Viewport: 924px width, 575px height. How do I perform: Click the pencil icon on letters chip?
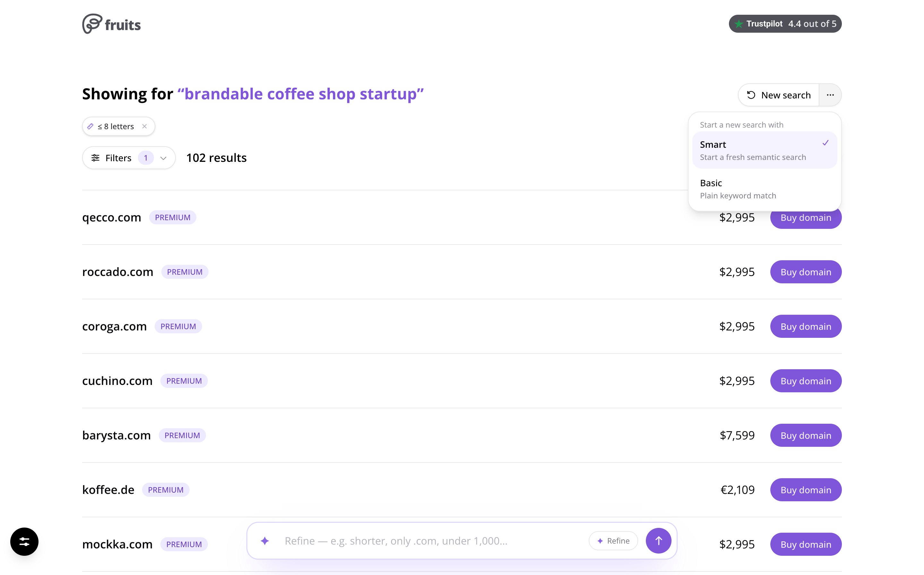[90, 126]
